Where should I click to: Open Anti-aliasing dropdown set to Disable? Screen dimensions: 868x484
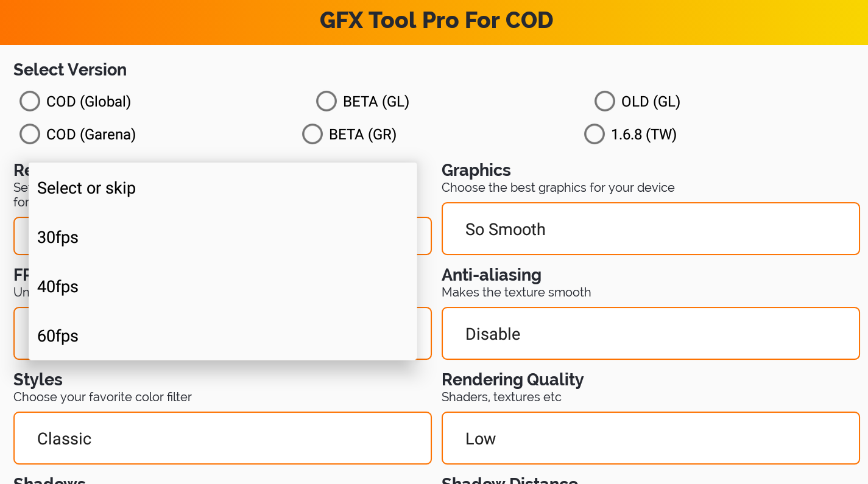tap(651, 334)
